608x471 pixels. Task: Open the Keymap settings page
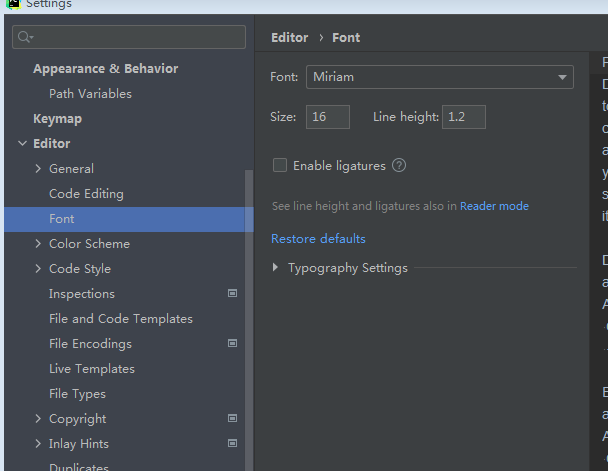click(57, 119)
